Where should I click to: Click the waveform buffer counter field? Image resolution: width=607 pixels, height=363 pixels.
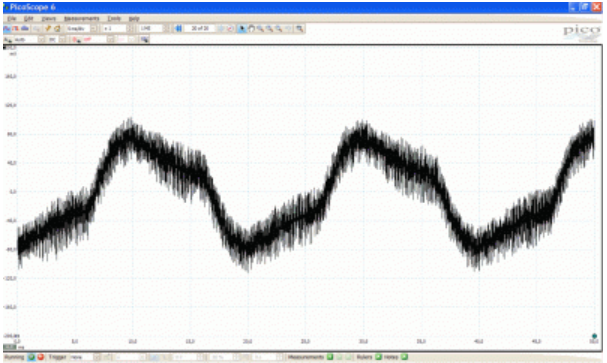[x=200, y=28]
